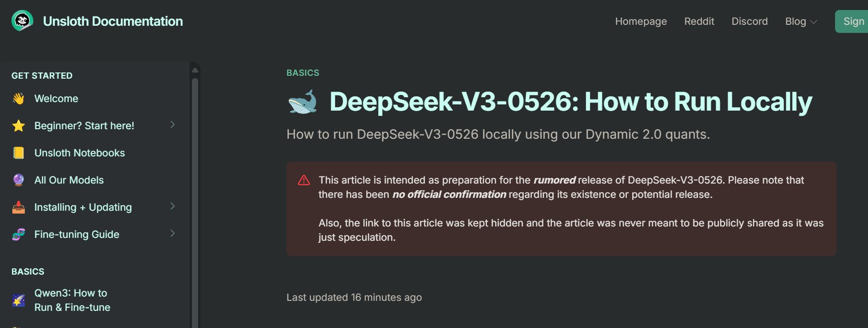Open the Blog dropdown menu
The image size is (868, 328).
point(801,21)
